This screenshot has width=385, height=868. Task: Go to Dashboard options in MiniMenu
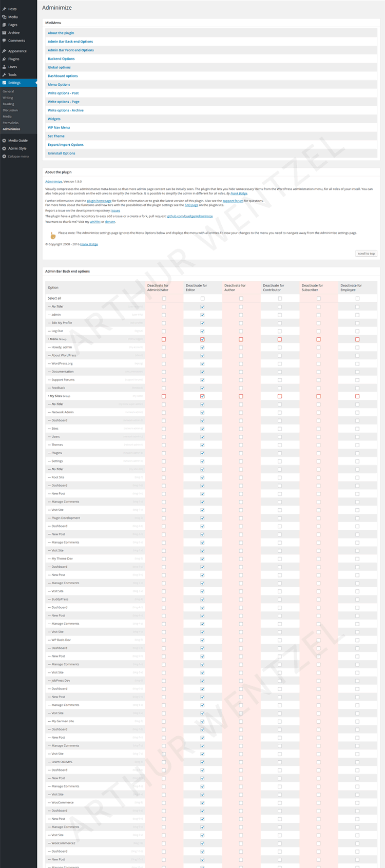(x=63, y=76)
